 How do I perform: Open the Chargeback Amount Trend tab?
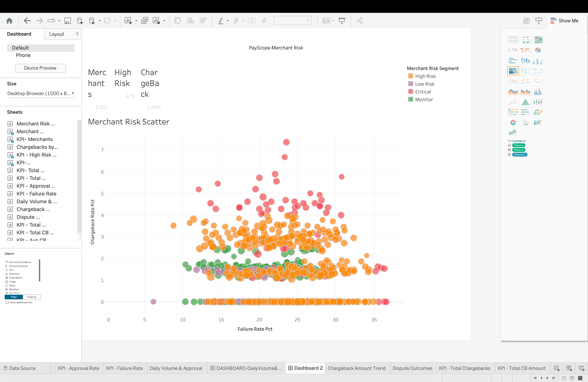pos(356,368)
